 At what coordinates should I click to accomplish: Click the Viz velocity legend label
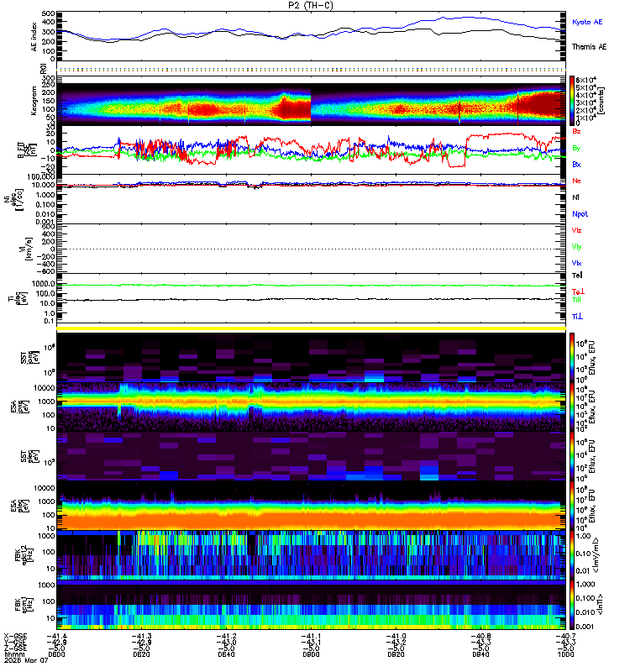click(x=576, y=230)
